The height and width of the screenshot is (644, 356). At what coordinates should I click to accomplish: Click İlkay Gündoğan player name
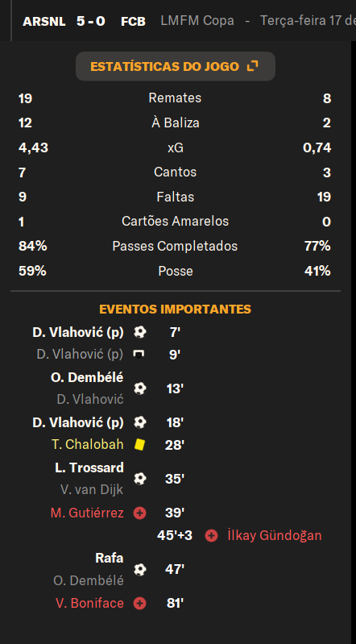[x=275, y=535]
